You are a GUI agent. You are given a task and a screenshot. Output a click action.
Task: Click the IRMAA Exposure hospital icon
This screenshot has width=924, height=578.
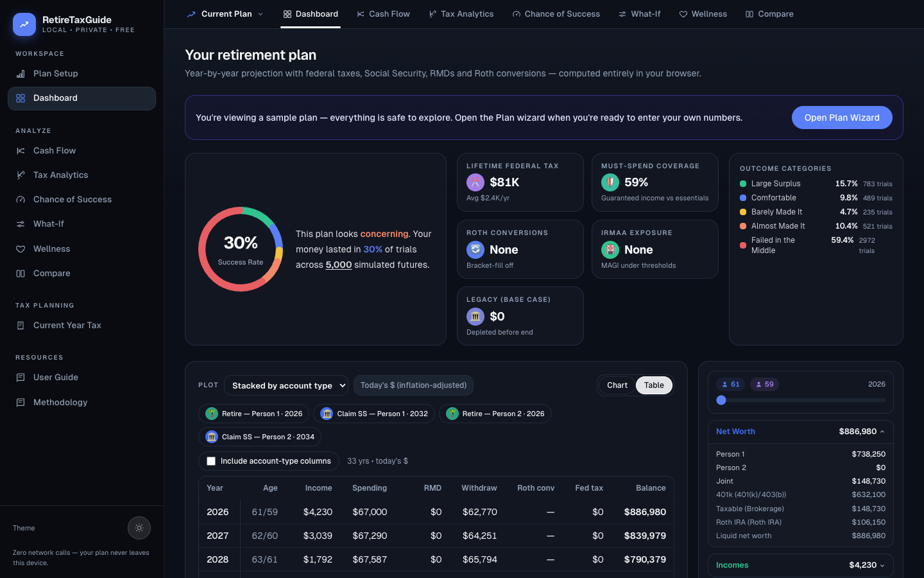click(x=610, y=250)
